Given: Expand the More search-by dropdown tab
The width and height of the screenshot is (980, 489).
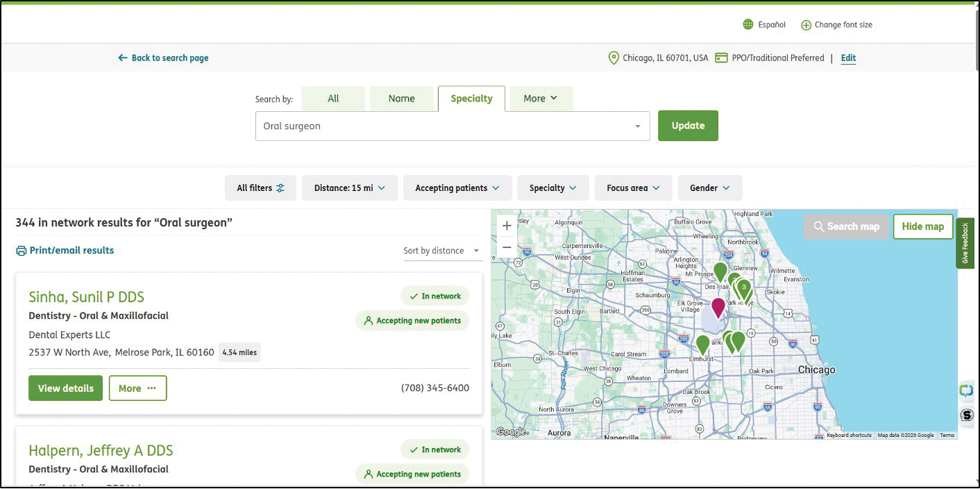Looking at the screenshot, I should click(541, 99).
